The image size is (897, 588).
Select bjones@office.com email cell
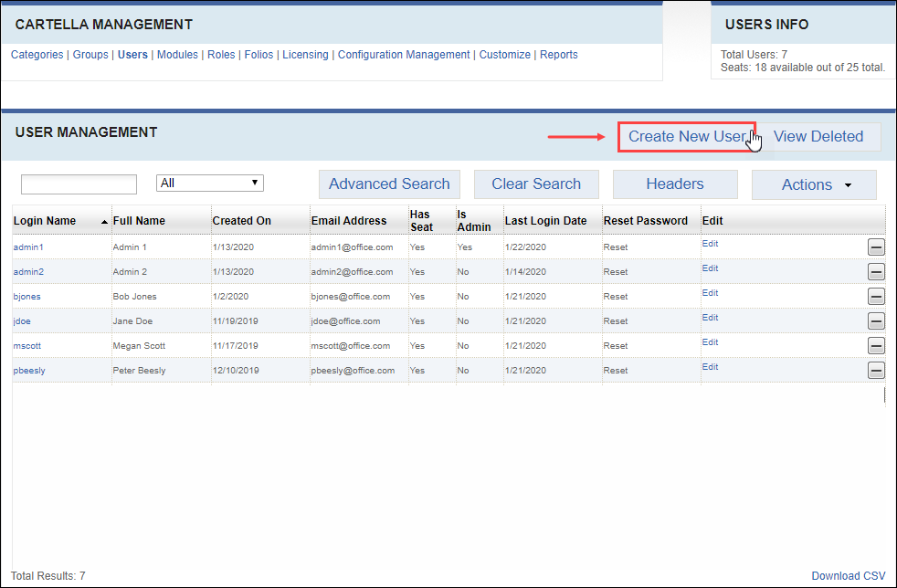pos(351,297)
